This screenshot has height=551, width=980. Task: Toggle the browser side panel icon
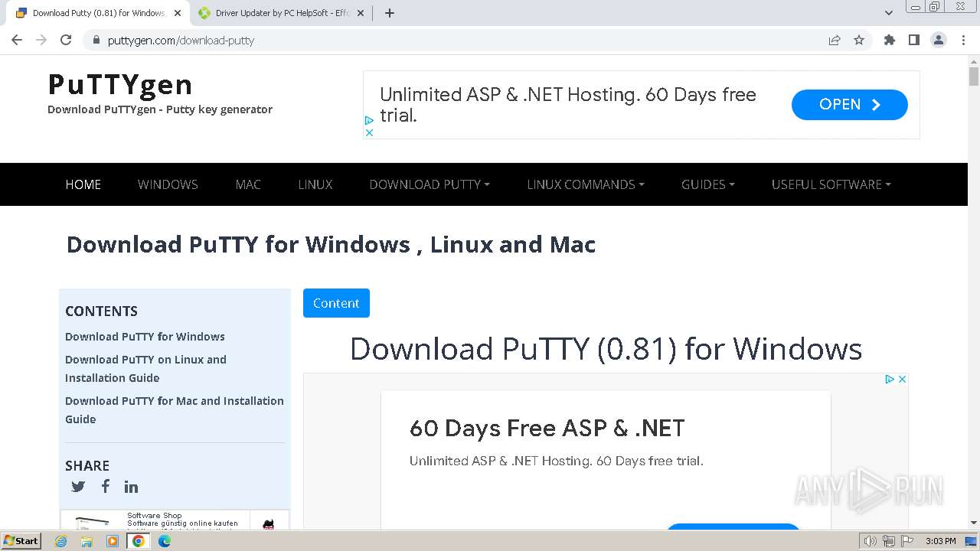tap(913, 40)
